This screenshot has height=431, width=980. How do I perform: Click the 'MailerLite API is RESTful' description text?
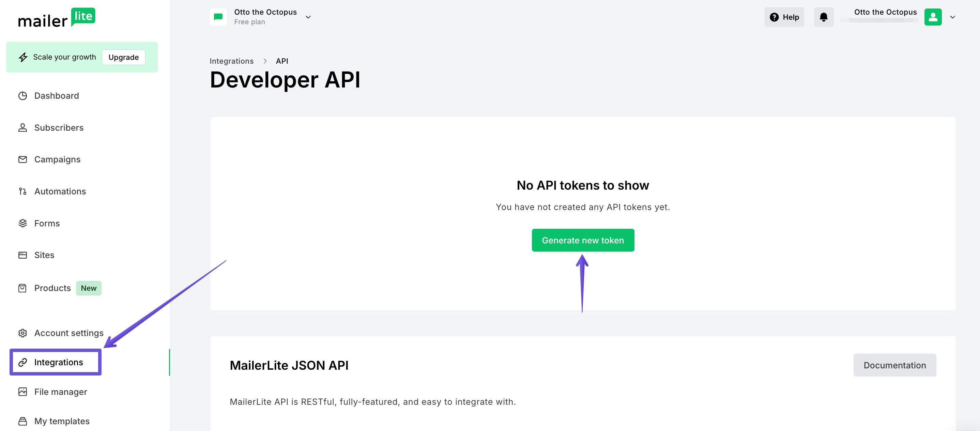click(x=373, y=402)
